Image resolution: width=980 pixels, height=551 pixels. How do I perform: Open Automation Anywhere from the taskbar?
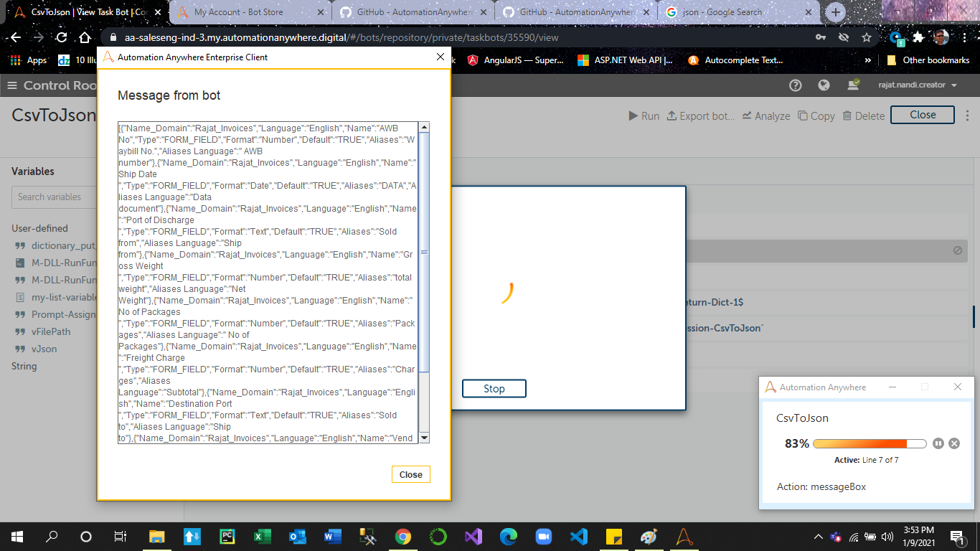click(x=684, y=537)
